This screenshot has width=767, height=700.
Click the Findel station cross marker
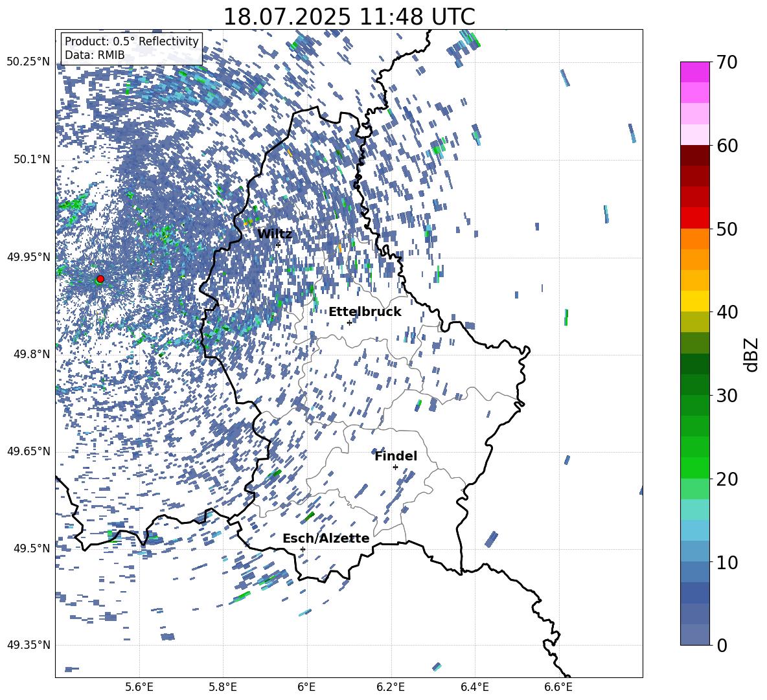point(395,468)
